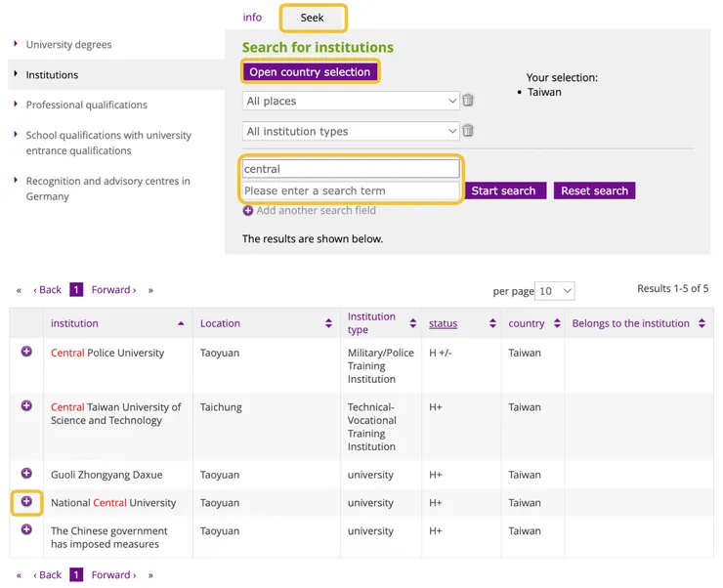
Task: Delete the All places filter with trash icon
Action: (468, 101)
